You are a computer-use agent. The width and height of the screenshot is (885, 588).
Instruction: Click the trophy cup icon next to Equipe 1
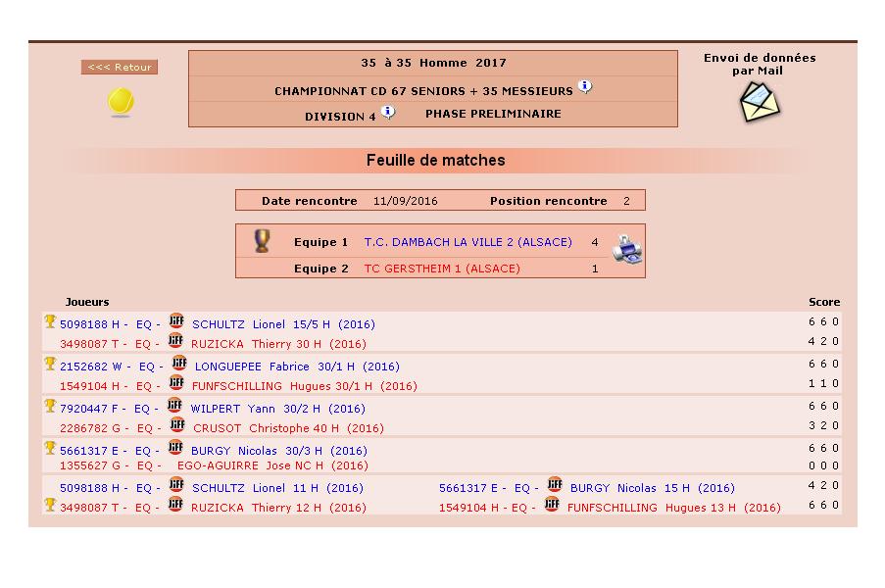pyautogui.click(x=262, y=241)
